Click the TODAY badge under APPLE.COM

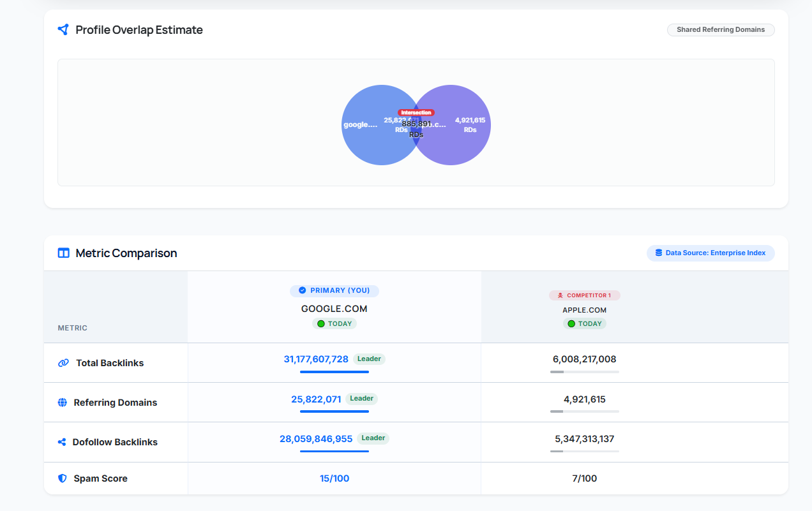point(585,323)
